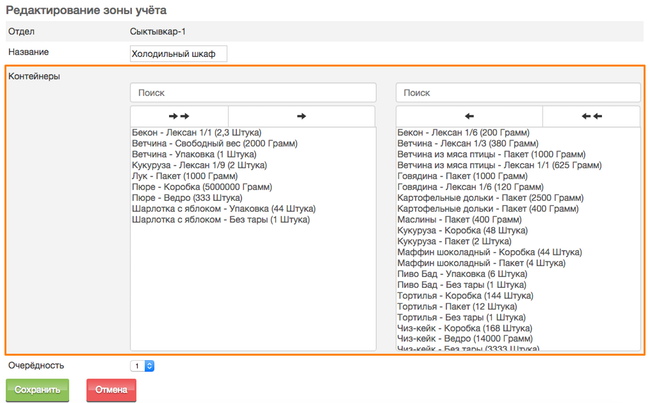Click the Отмена button
Viewport: 650px width, 403px height.
pos(111,390)
